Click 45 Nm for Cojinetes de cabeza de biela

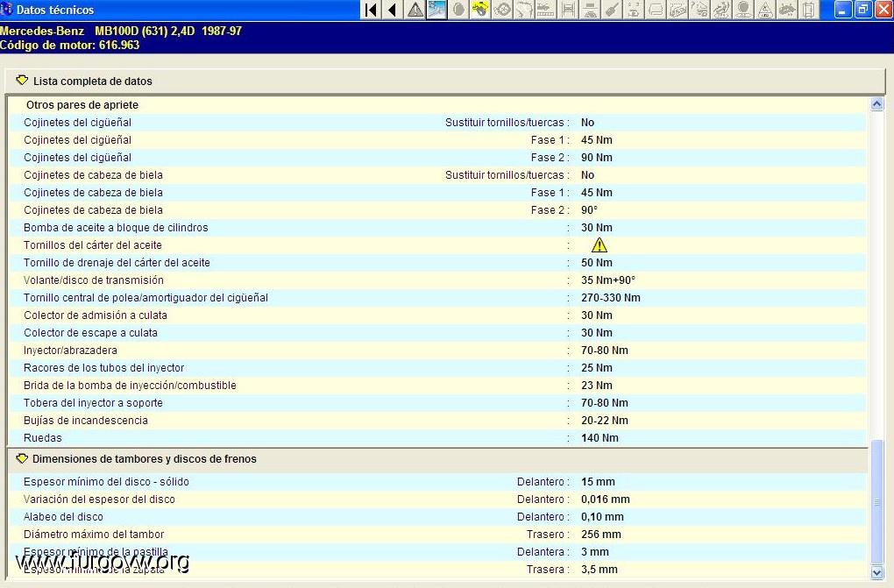coord(596,193)
